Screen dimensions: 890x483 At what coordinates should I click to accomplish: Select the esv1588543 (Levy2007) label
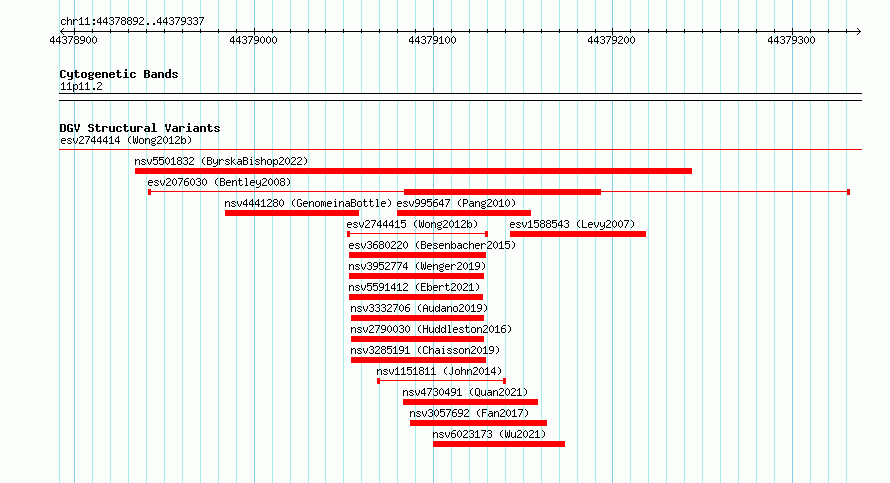coord(572,224)
